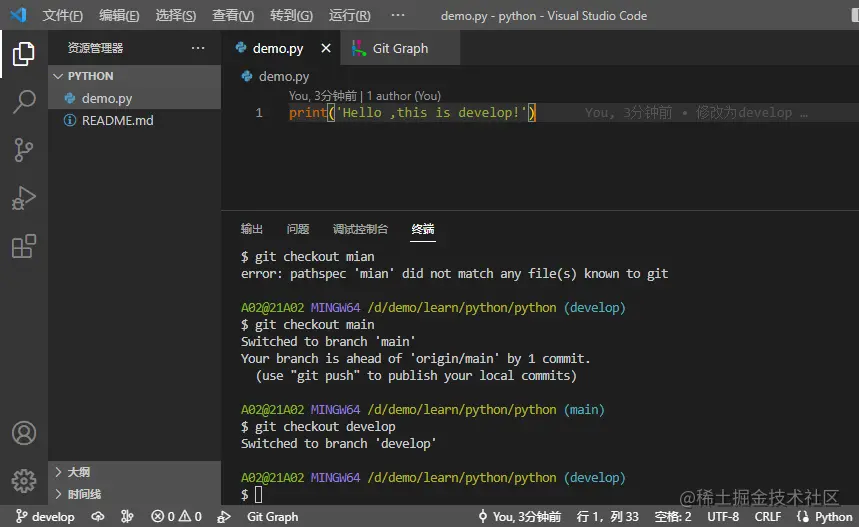Click the demo.py breadcrumb
Image resolution: width=859 pixels, height=527 pixels.
click(x=284, y=76)
